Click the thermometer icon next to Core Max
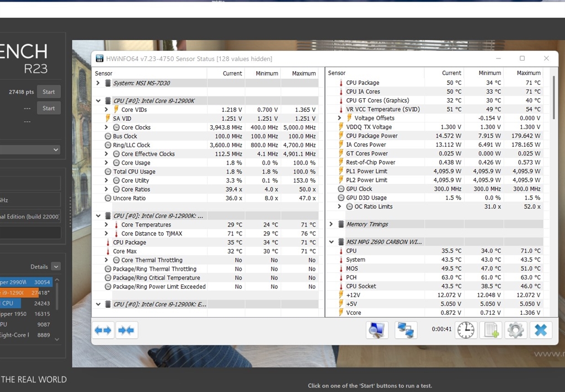565x392 pixels. point(108,251)
